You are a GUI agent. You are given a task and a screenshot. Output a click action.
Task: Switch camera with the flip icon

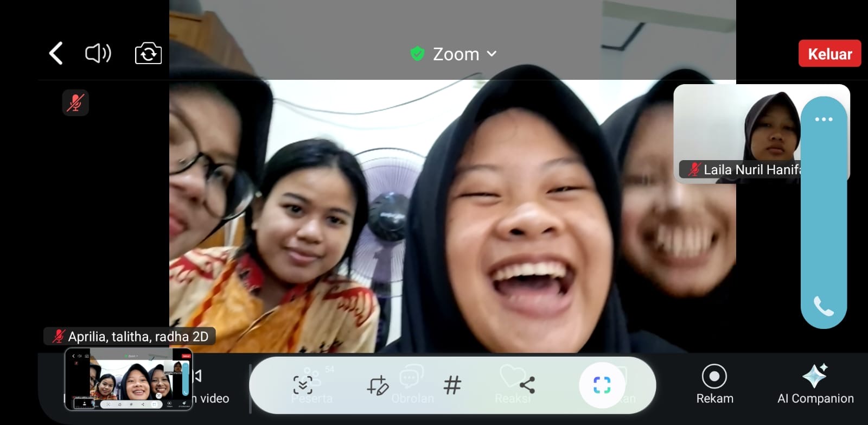pos(148,54)
